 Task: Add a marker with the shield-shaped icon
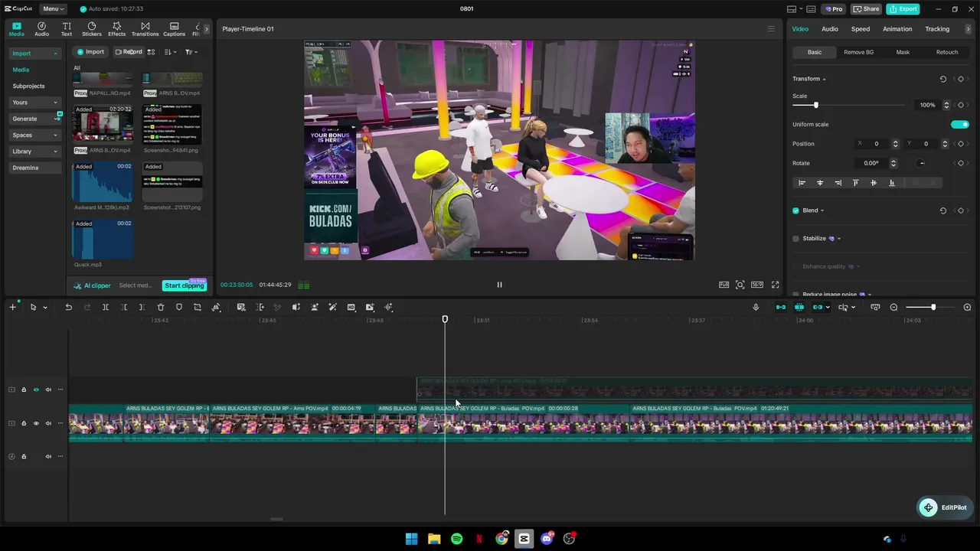pyautogui.click(x=179, y=308)
